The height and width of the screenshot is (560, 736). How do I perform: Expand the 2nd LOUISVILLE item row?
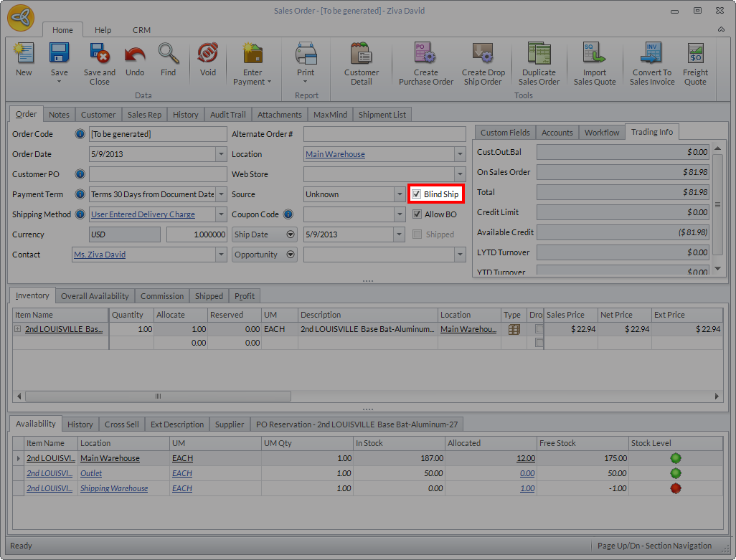point(18,329)
